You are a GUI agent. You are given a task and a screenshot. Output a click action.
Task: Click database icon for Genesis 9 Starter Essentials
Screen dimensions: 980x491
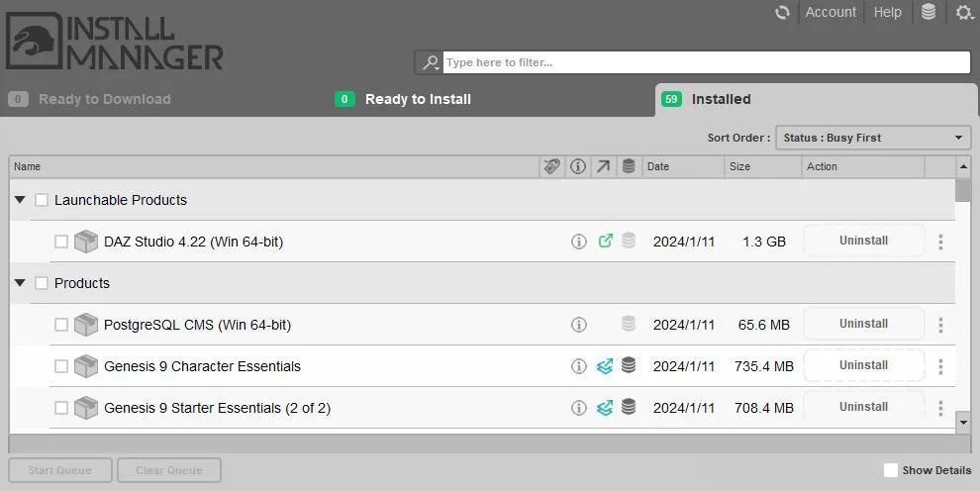pyautogui.click(x=629, y=407)
